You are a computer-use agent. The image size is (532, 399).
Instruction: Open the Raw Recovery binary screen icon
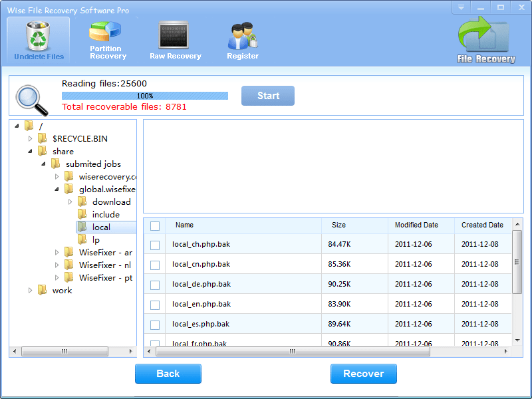(174, 35)
